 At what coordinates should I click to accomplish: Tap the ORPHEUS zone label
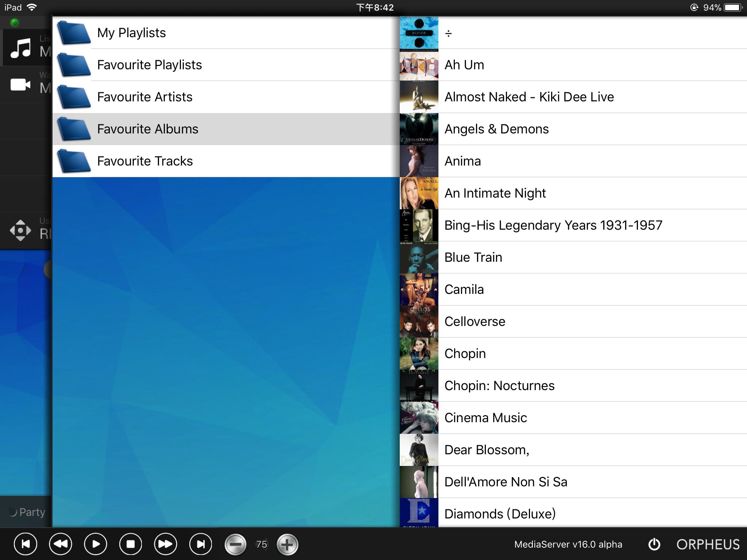click(708, 545)
